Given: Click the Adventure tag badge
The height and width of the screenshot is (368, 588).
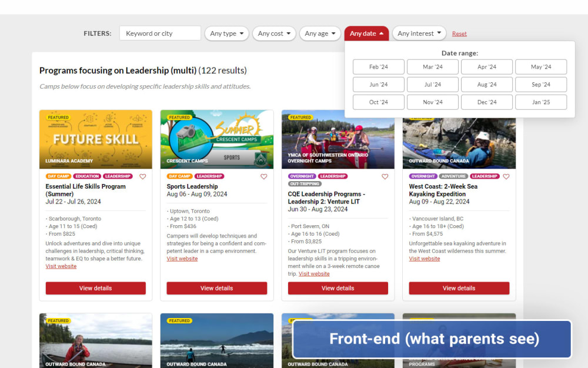Looking at the screenshot, I should coord(453,176).
